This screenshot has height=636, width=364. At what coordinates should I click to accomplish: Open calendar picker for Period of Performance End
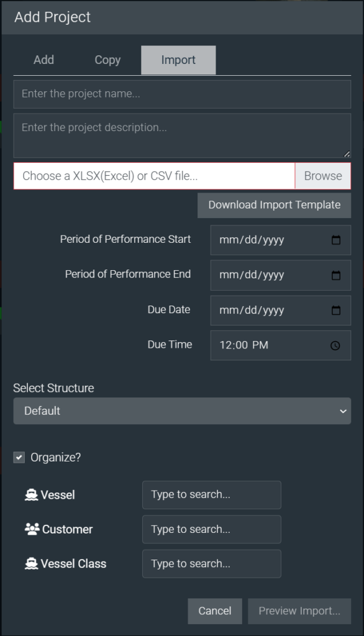tap(336, 275)
